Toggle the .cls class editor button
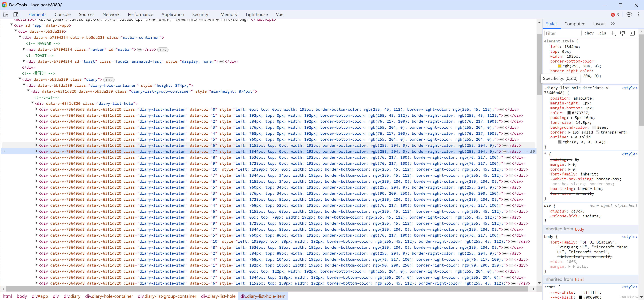Screen dimensions: 644x300 coord(602,33)
